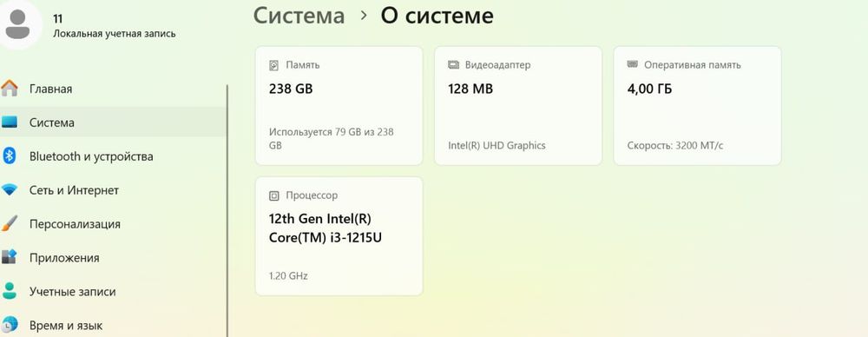
Task: Select the System monitor icon
Action: pyautogui.click(x=10, y=122)
